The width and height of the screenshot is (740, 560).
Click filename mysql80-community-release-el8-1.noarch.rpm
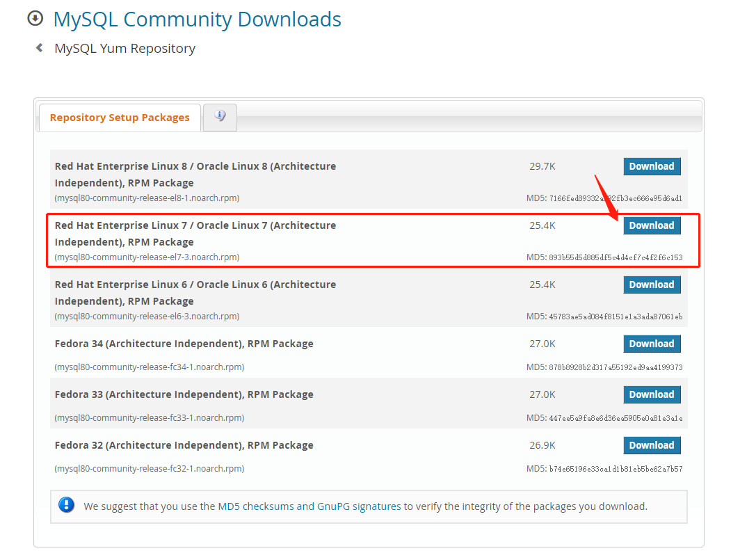(147, 198)
